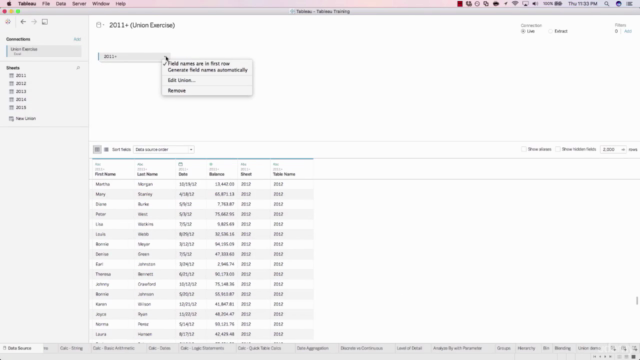Click the Abc type icon above Last Name
640x360 pixels.
coord(140,164)
